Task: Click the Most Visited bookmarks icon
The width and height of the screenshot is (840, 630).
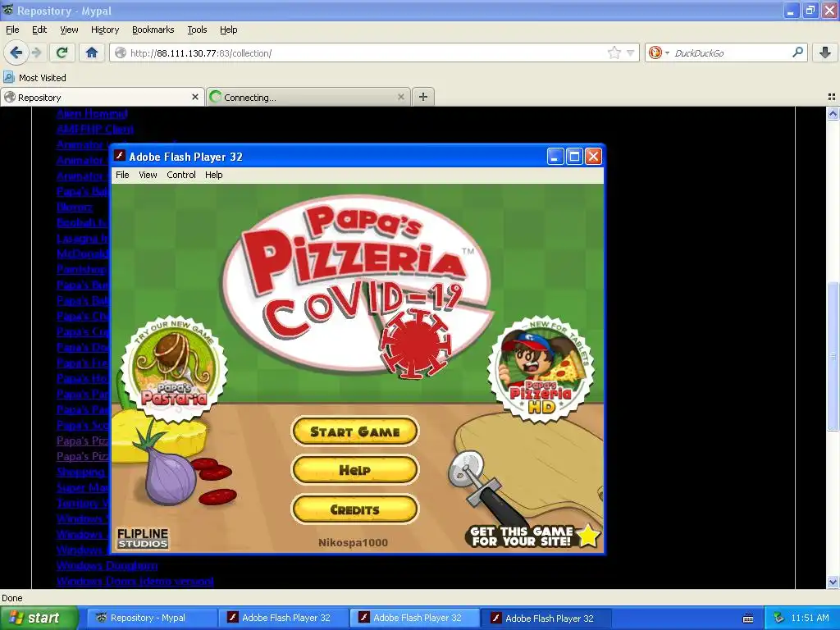Action: point(9,77)
